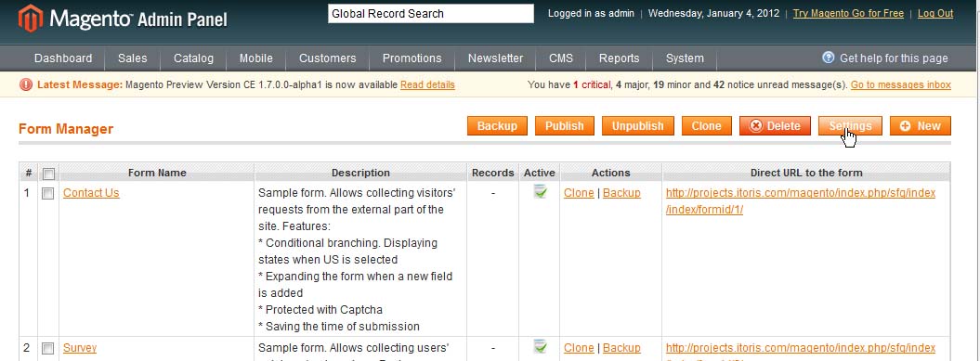Follow the Try Magento Go for Free link

[x=848, y=13]
